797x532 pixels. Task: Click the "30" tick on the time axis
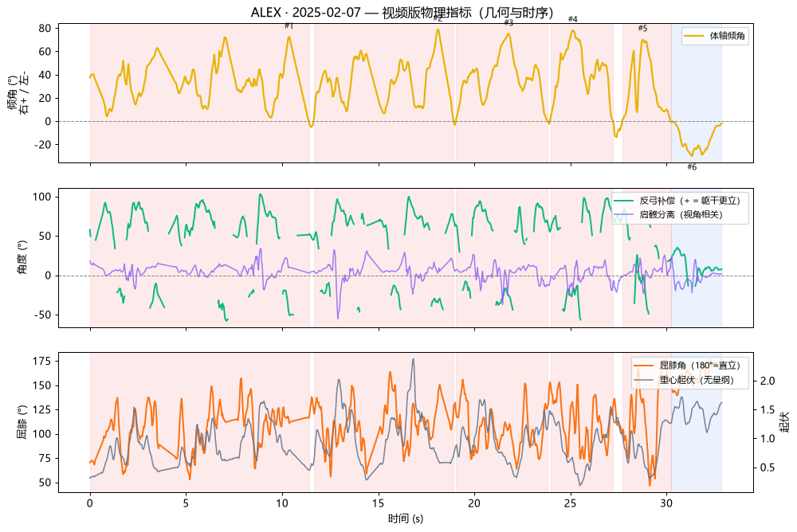(x=666, y=503)
